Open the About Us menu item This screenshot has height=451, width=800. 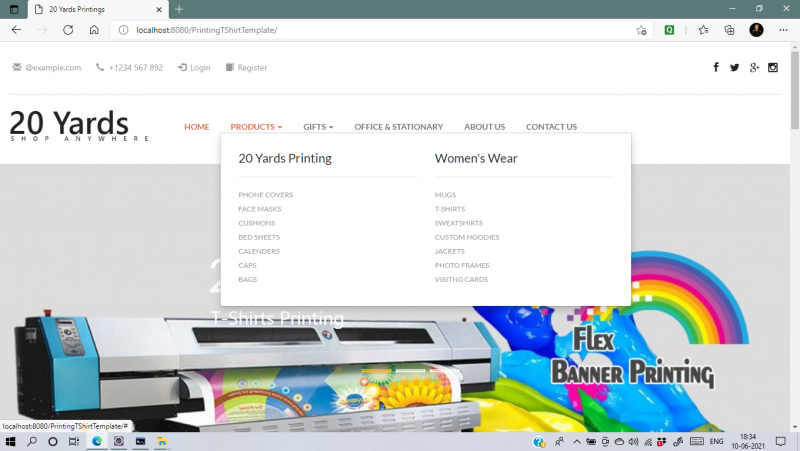(x=484, y=127)
